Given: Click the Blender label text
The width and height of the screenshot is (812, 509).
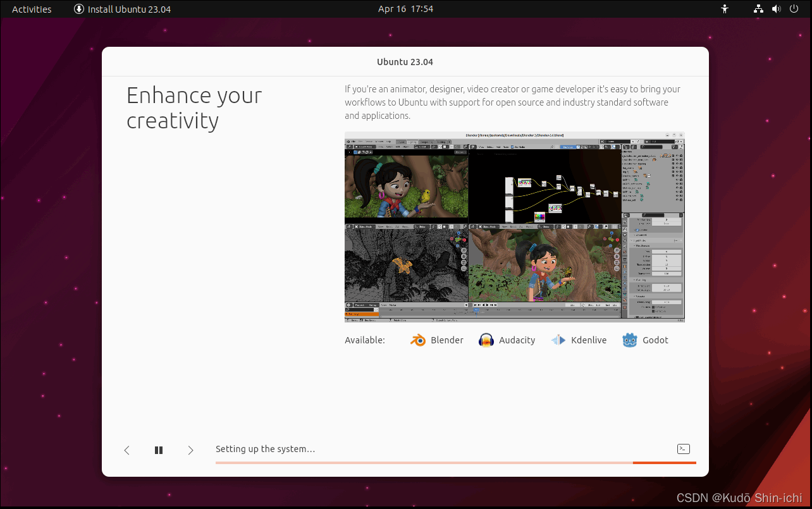Looking at the screenshot, I should pyautogui.click(x=447, y=340).
